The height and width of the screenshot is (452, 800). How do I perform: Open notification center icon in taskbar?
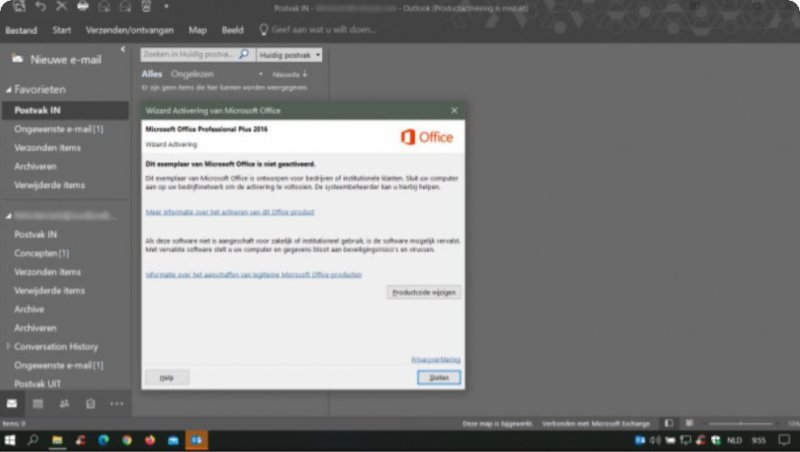point(784,440)
